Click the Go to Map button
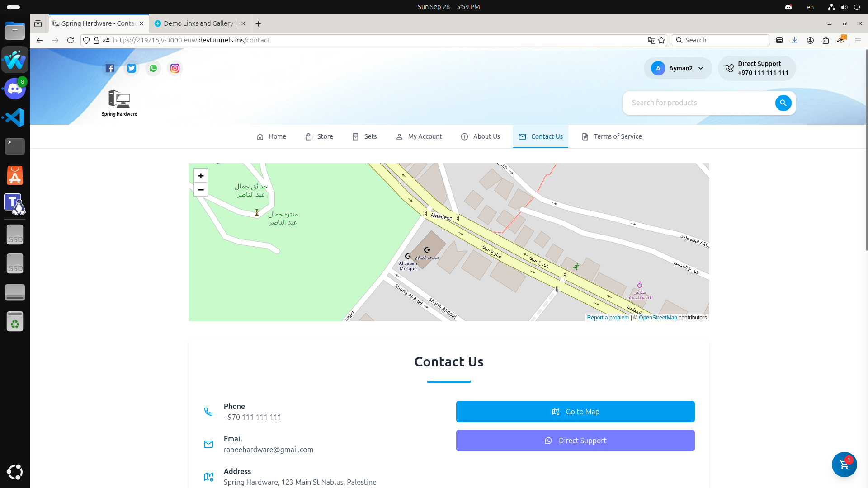This screenshot has width=868, height=488. (575, 412)
